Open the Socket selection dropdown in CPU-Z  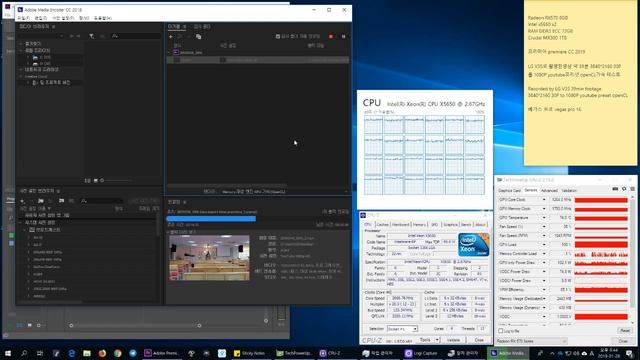(402, 329)
